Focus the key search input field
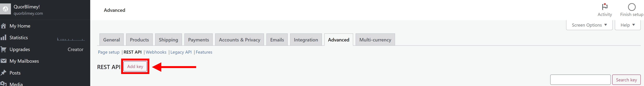The height and width of the screenshot is (86, 644). coord(580,80)
